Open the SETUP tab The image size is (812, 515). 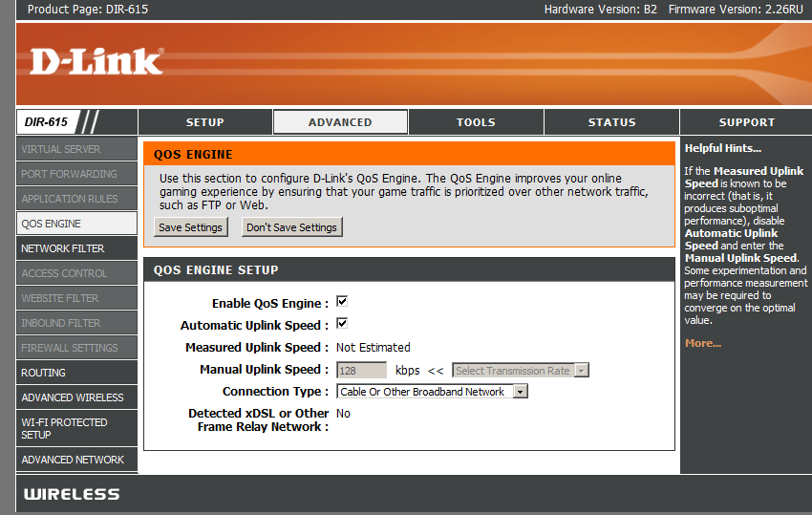coord(205,122)
